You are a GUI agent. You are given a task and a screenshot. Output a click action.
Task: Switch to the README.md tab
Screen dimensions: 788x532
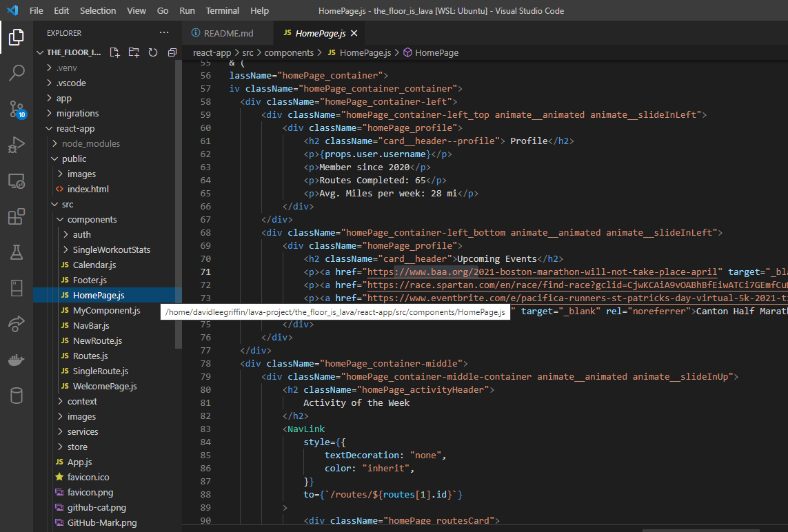(230, 33)
